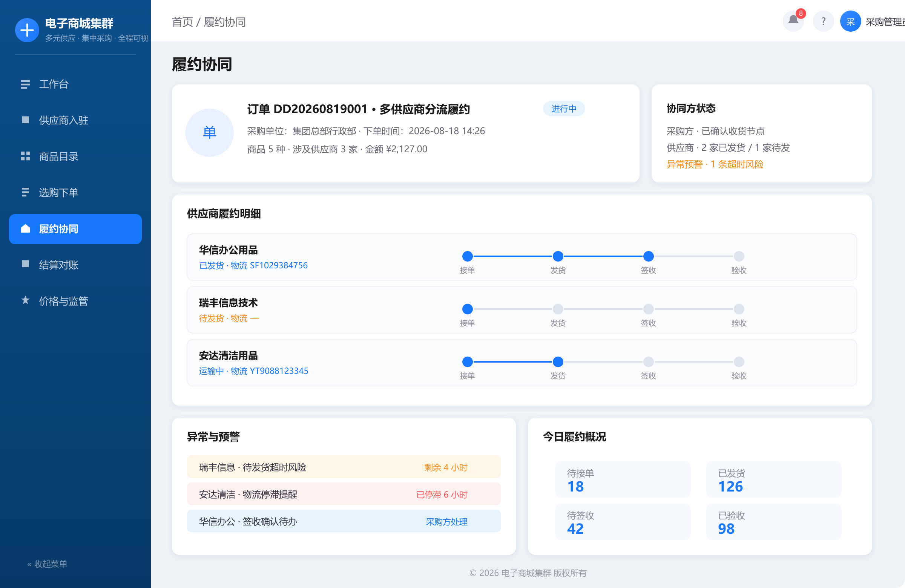The width and height of the screenshot is (905, 588).
Task: Click the blue 采 user avatar
Action: pos(850,21)
